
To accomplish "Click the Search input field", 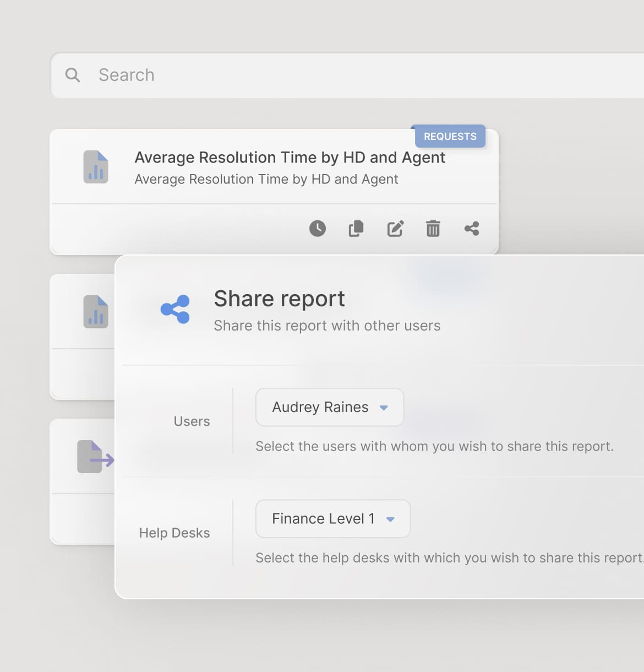I will click(x=347, y=75).
